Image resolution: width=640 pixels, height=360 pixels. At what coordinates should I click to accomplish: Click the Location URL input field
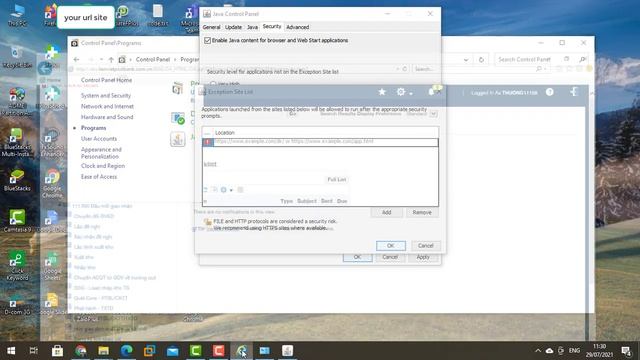click(325, 142)
